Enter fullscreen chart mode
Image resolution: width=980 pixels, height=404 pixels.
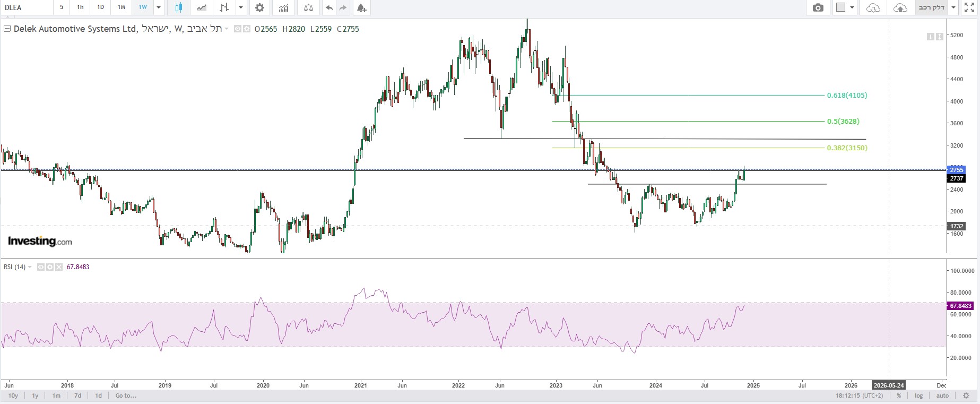pyautogui.click(x=969, y=7)
